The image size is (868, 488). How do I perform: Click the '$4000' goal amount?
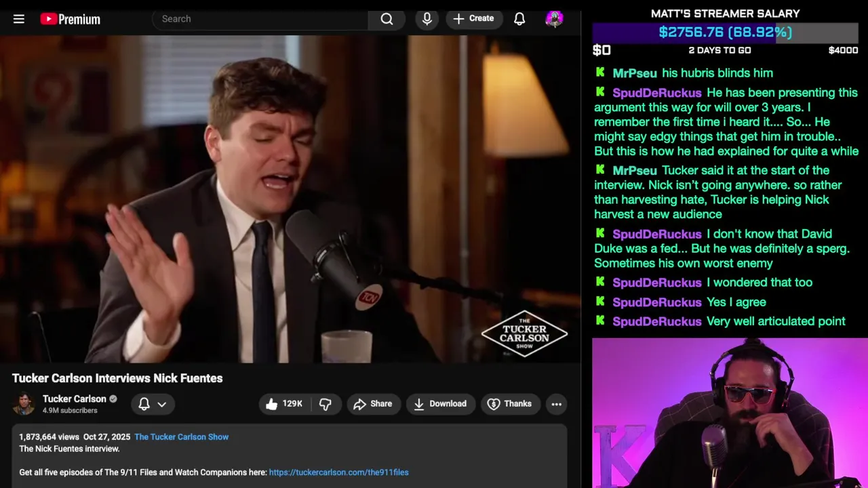click(x=843, y=50)
